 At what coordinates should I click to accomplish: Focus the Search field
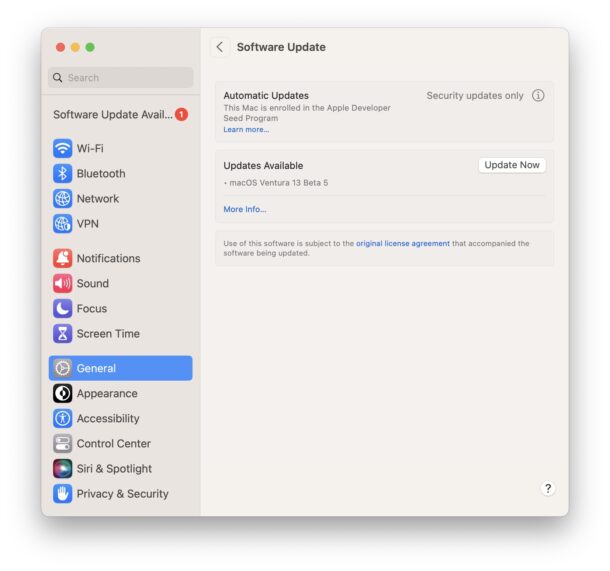coord(121,77)
